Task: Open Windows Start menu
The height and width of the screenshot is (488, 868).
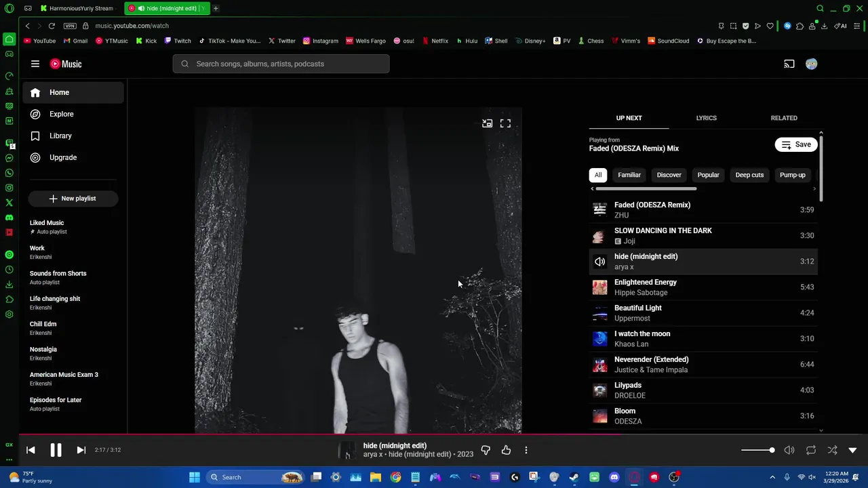Action: [195, 477]
